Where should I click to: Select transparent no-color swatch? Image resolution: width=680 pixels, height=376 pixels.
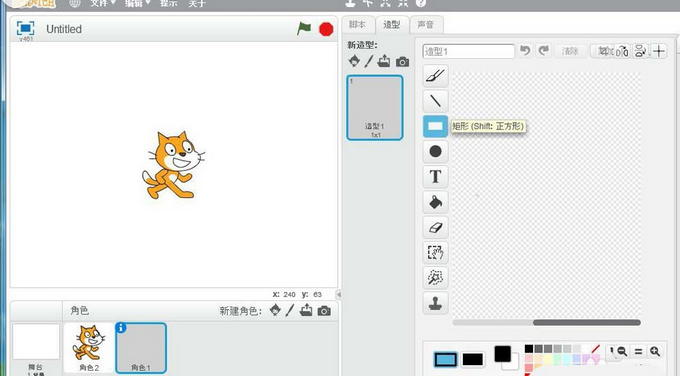[595, 349]
